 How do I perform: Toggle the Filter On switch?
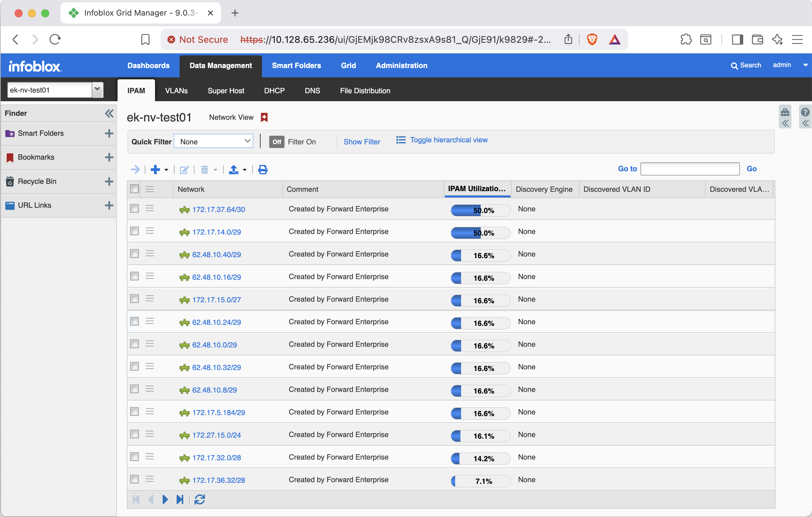coord(277,142)
